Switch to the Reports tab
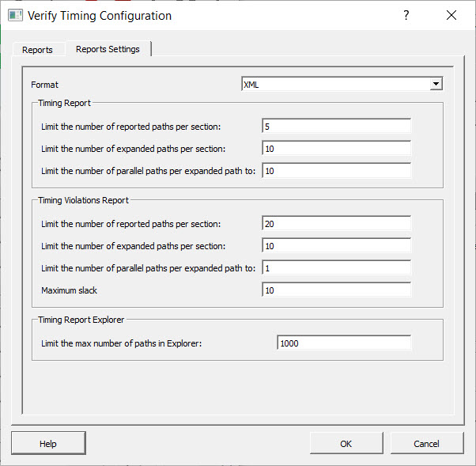Viewport: 476px width, 466px height. pos(37,50)
